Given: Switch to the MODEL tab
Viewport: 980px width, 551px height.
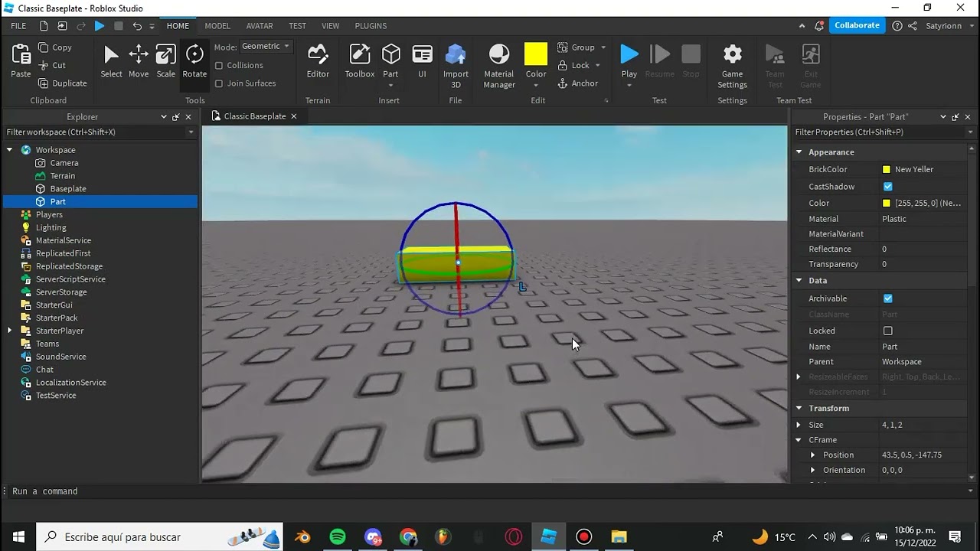Looking at the screenshot, I should tap(217, 26).
